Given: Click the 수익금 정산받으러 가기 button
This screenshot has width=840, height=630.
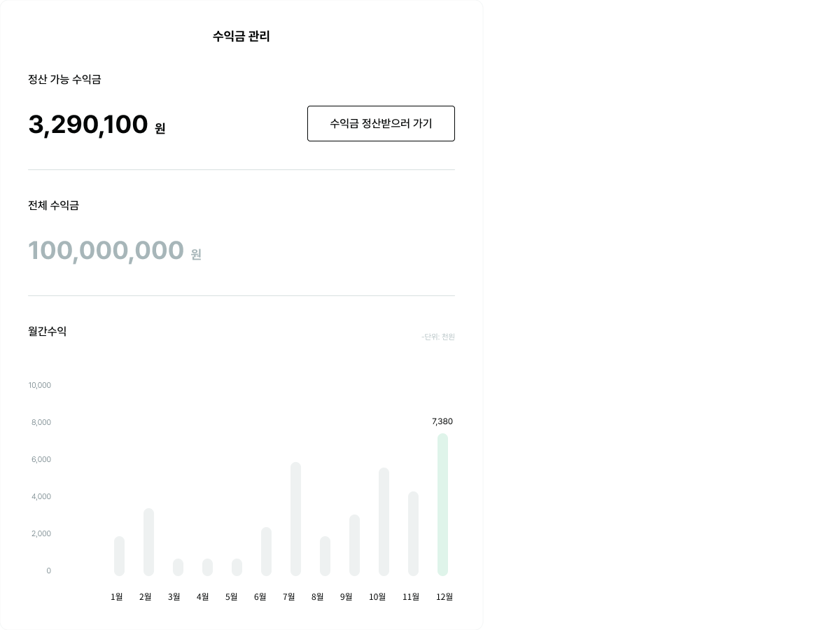Looking at the screenshot, I should pyautogui.click(x=381, y=124).
